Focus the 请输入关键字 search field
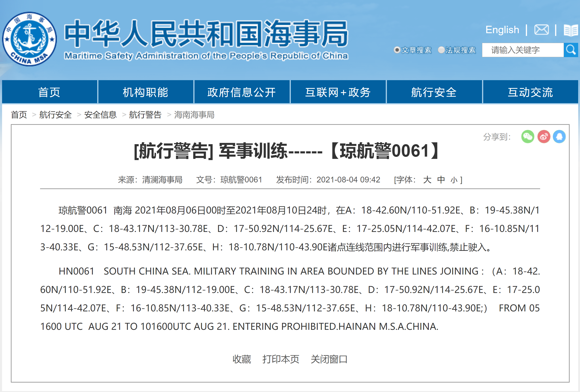The height and width of the screenshot is (392, 580). (522, 50)
